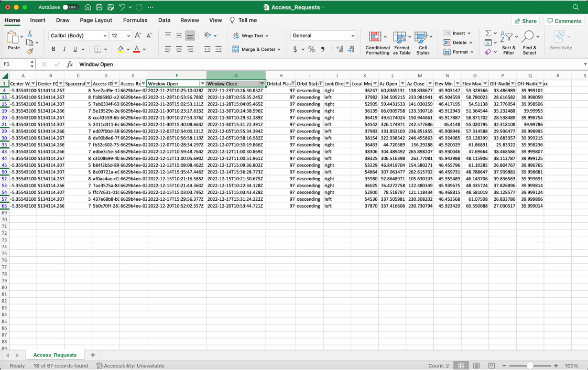
Task: Click the Format Painter brush icon
Action: (x=30, y=51)
